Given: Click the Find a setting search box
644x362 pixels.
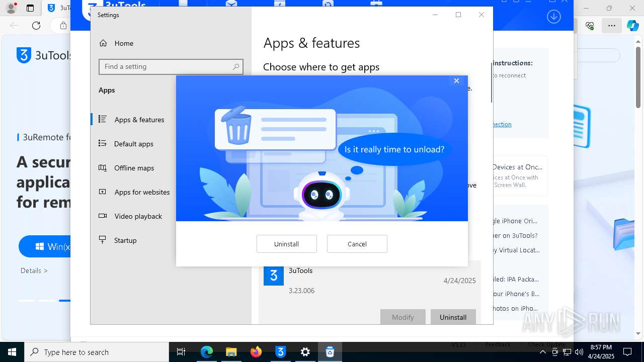Looking at the screenshot, I should click(171, 66).
